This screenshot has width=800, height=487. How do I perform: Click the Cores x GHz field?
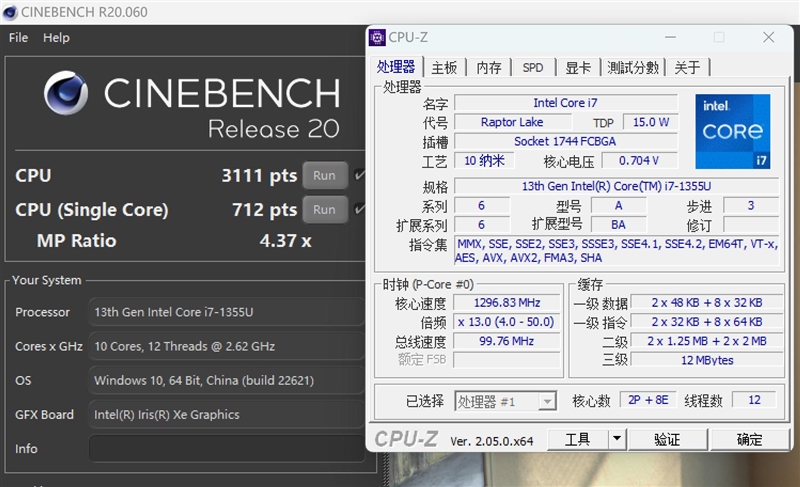tap(227, 346)
